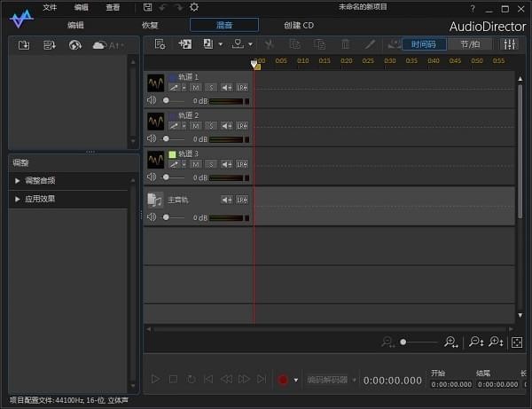Click the pan LR icon on track 1
This screenshot has height=409, width=532.
(x=242, y=87)
